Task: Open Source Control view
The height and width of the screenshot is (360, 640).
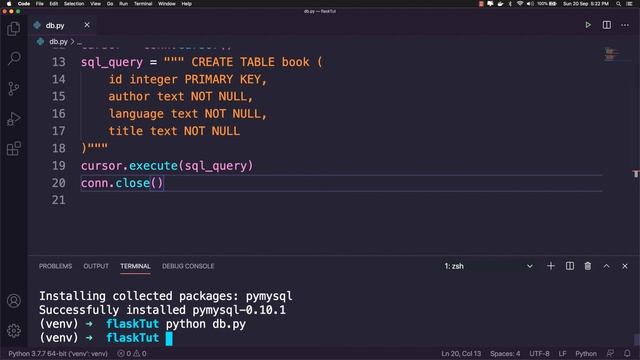Action: coord(14,89)
